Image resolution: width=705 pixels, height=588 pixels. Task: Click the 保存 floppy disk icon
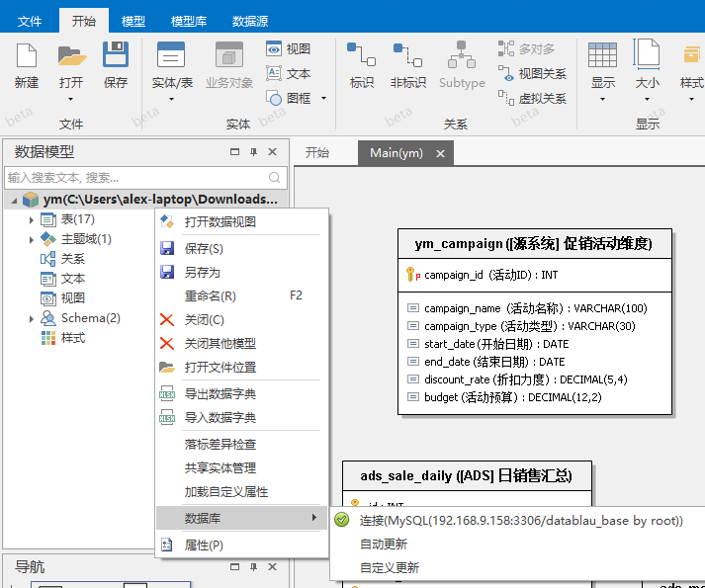point(116,54)
